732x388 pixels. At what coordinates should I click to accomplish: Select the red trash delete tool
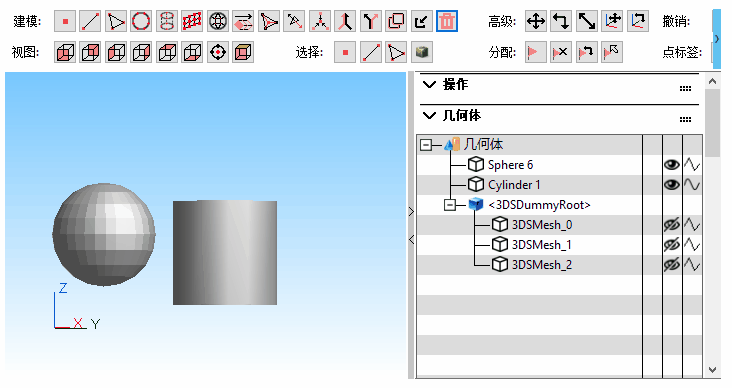[x=447, y=21]
